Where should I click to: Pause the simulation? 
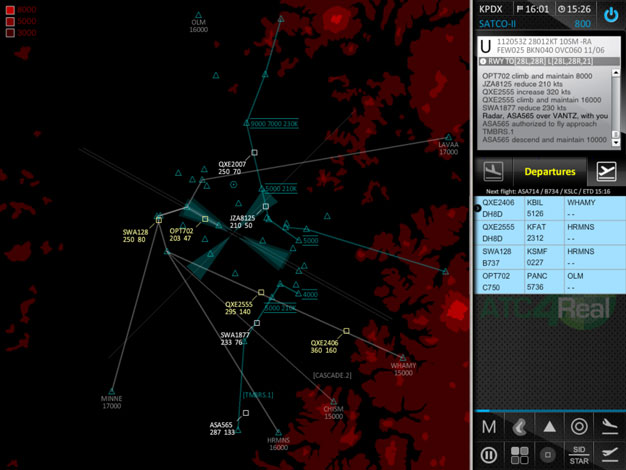pos(489,455)
